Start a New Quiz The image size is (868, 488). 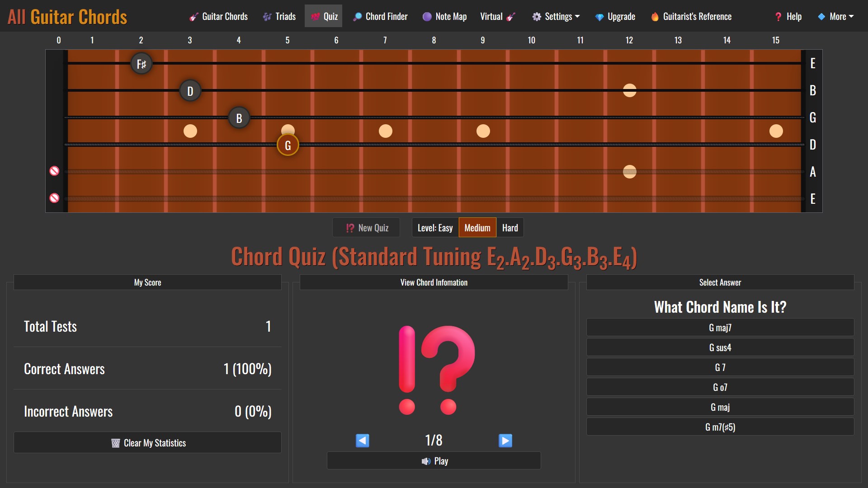(366, 227)
